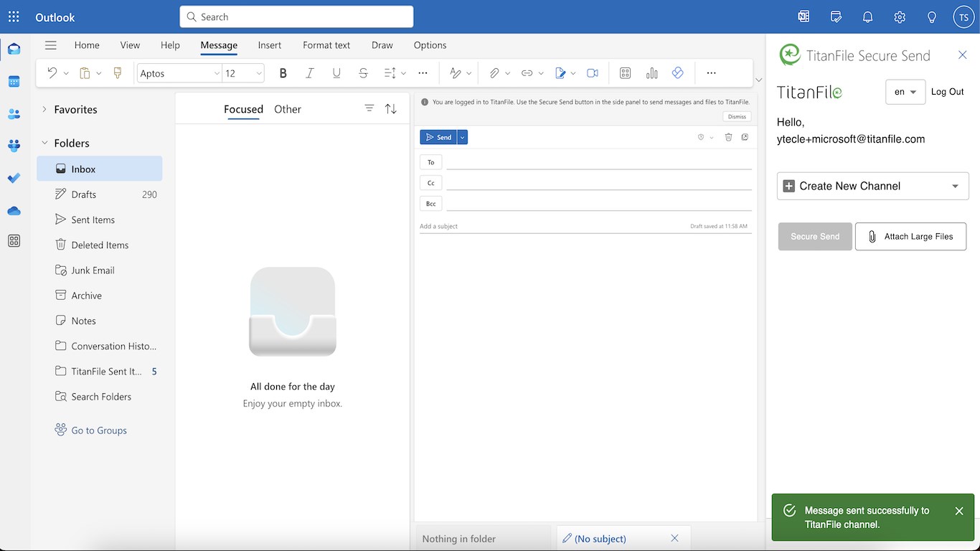Expand the Favorites section
This screenshot has height=551, width=980.
pos(44,109)
